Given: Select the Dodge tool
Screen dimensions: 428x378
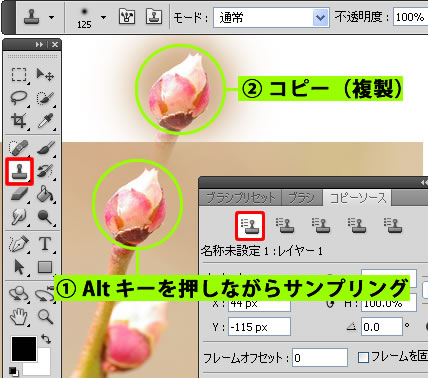Looking at the screenshot, I should [45, 217].
